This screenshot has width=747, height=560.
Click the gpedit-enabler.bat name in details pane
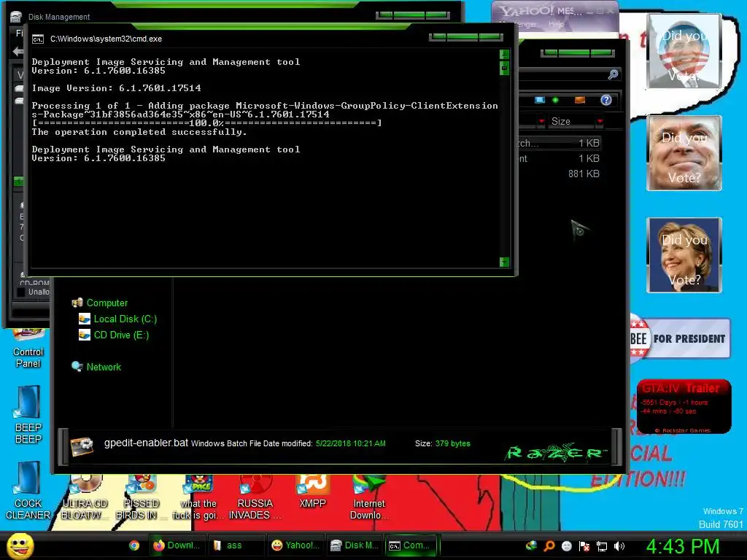pos(146,443)
